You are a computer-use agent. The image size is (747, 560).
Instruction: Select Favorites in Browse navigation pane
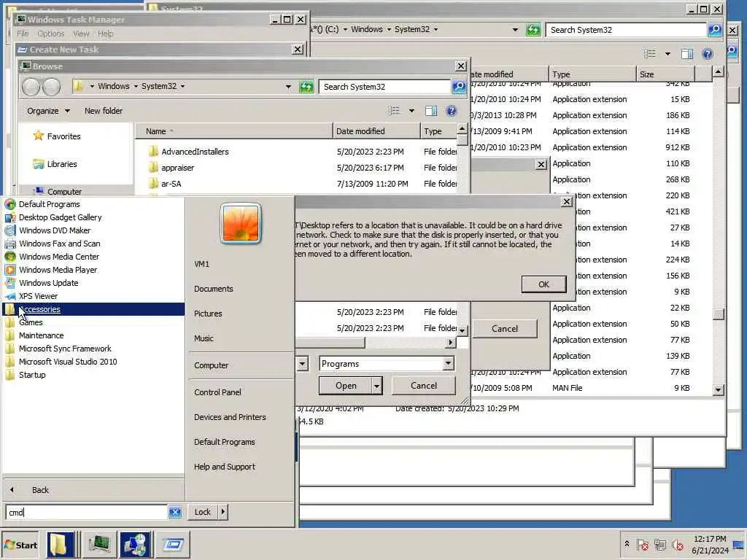pyautogui.click(x=63, y=136)
